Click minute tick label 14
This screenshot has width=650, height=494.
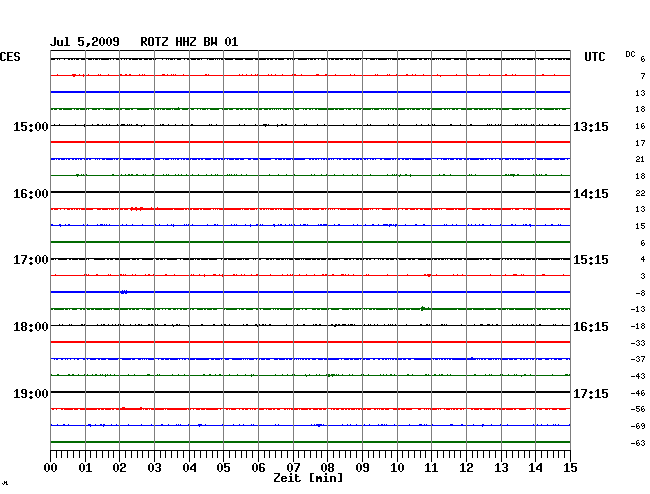535,467
